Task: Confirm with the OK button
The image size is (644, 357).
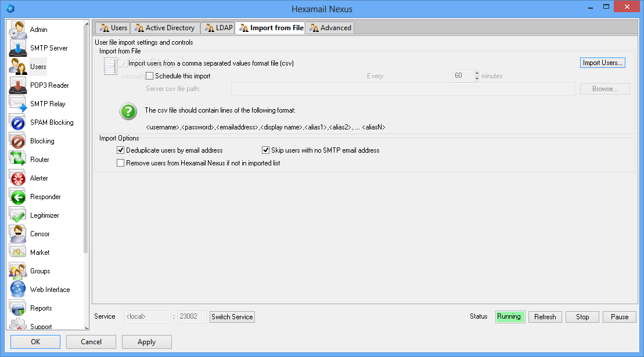Action: coord(35,342)
